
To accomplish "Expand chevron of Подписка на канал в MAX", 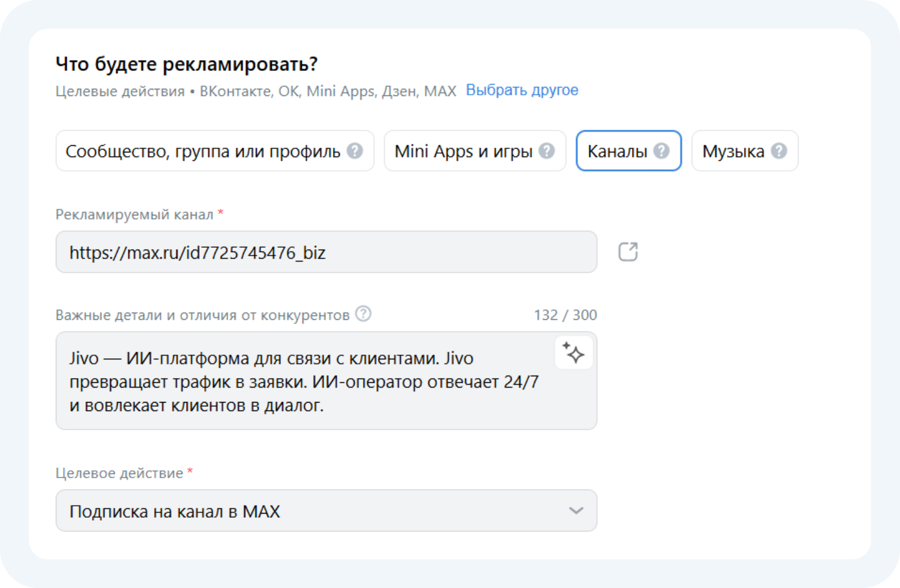I will (576, 511).
